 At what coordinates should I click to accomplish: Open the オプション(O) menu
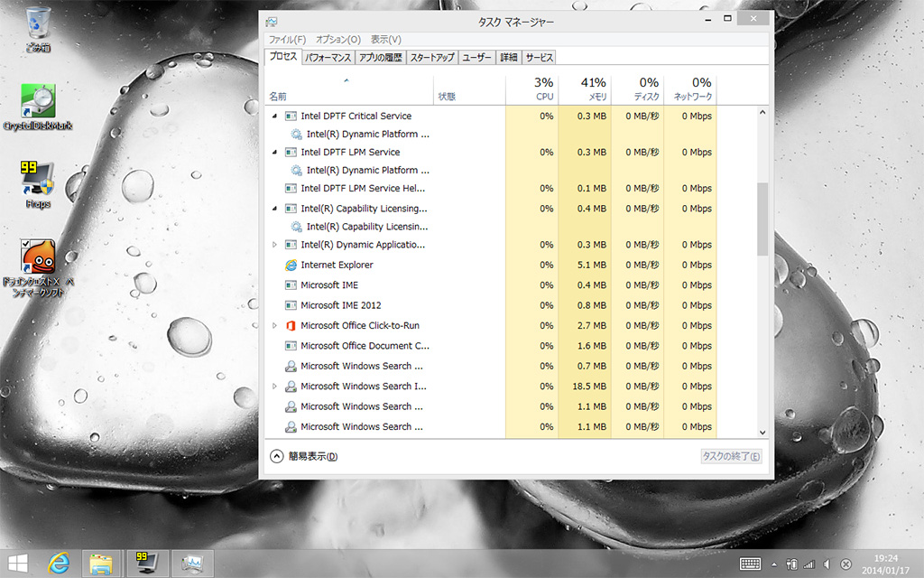(338, 40)
